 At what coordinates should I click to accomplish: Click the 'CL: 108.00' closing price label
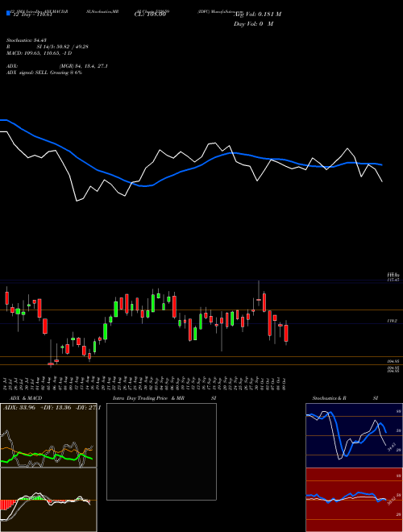[x=150, y=15]
